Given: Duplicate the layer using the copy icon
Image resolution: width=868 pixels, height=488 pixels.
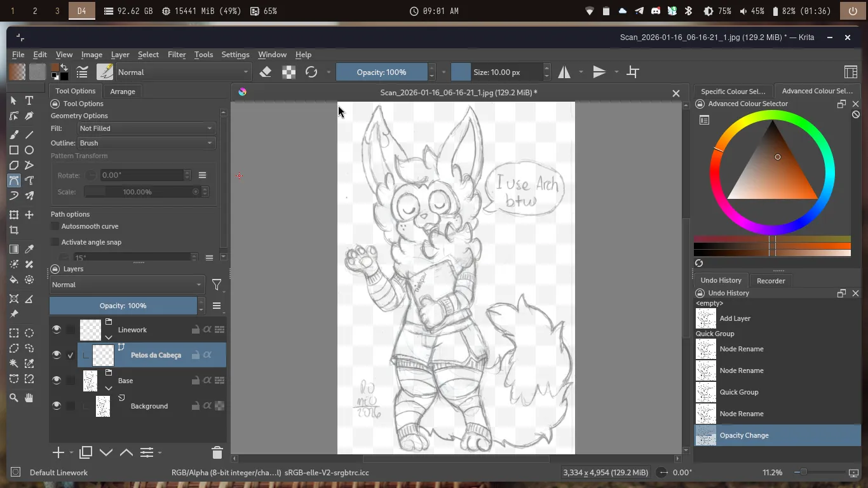Looking at the screenshot, I should point(86,452).
